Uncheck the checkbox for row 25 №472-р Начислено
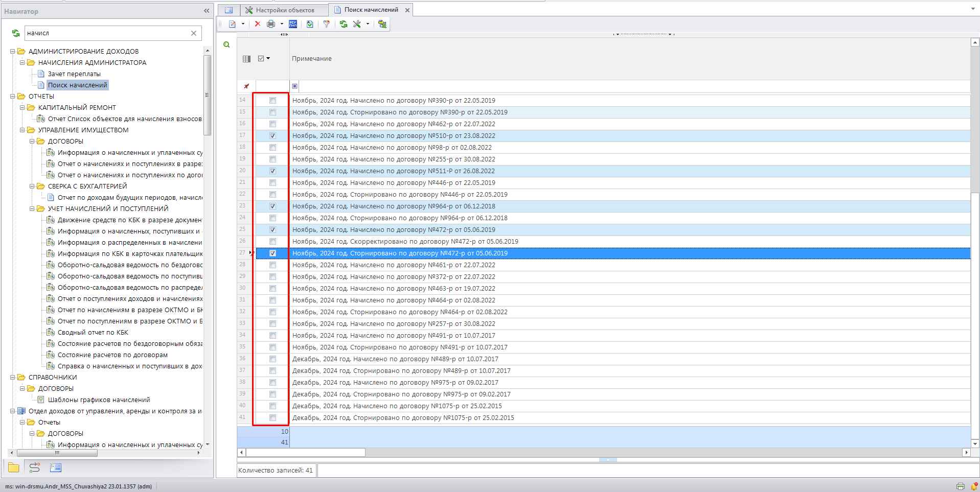Screen dimensions: 980x492 pos(272,230)
